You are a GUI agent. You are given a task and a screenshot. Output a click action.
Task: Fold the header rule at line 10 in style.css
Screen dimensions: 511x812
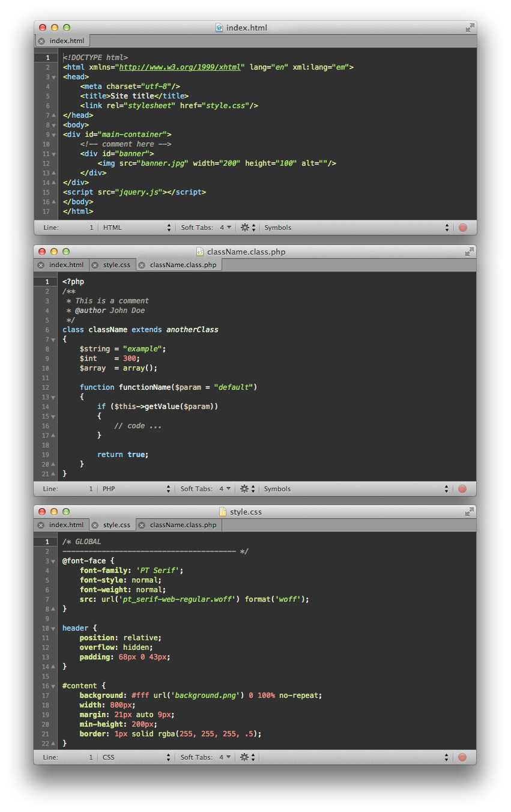53,629
